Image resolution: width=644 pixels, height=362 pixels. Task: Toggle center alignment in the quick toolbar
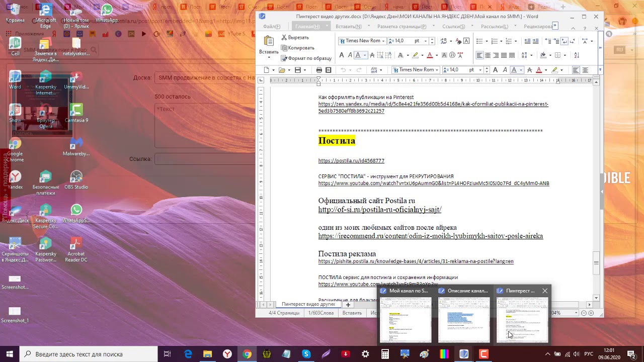[586, 70]
